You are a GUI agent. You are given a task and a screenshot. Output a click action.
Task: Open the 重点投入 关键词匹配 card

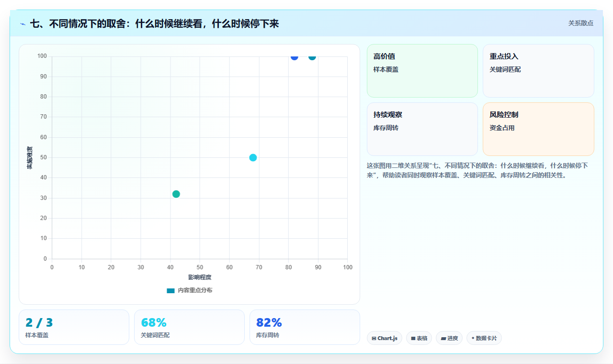(538, 71)
